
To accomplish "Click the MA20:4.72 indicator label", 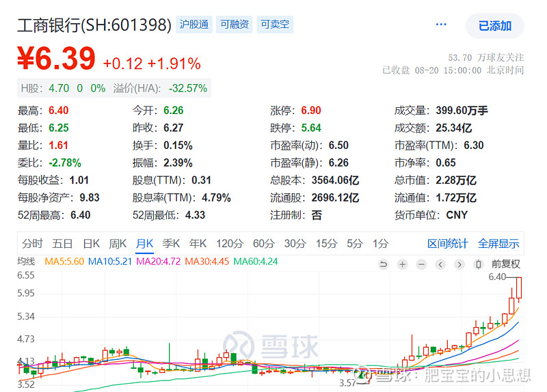I will coord(159,262).
